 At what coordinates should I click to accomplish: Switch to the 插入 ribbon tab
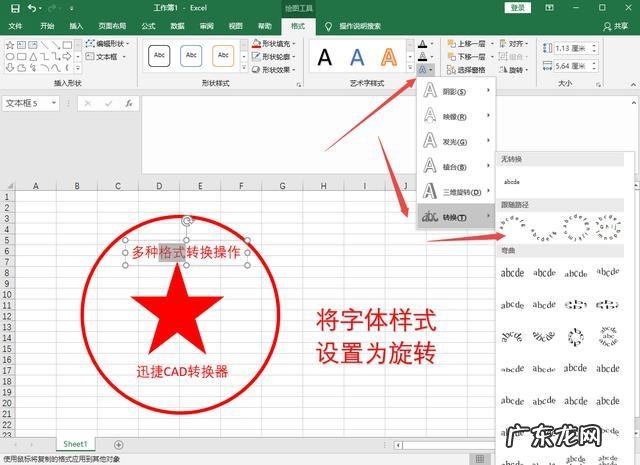76,26
